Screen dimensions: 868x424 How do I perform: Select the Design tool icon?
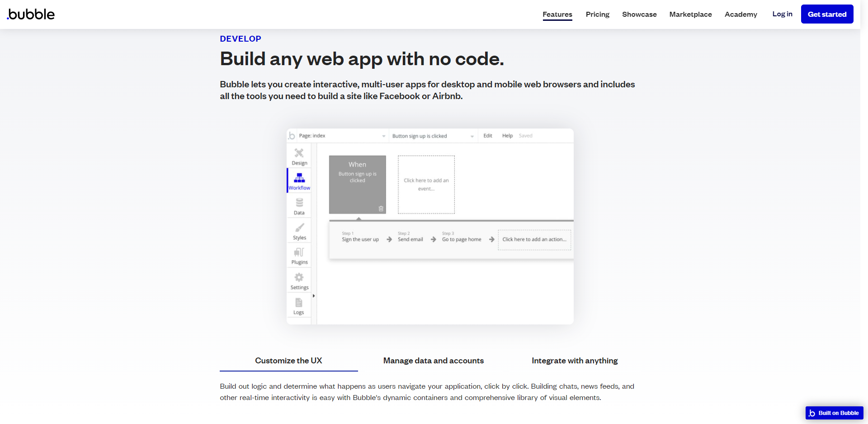[299, 153]
